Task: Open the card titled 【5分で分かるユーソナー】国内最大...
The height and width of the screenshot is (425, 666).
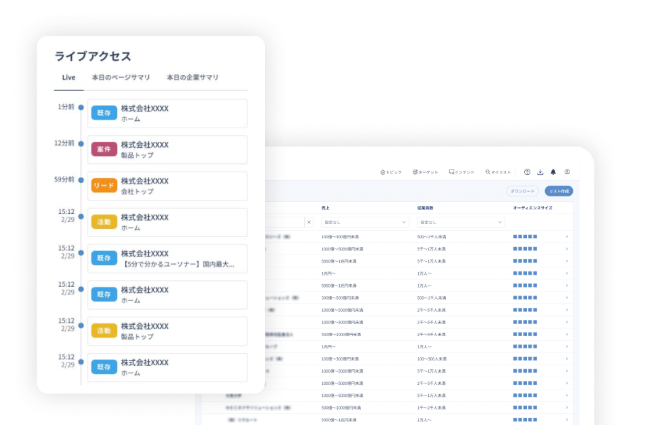Action: tap(167, 259)
